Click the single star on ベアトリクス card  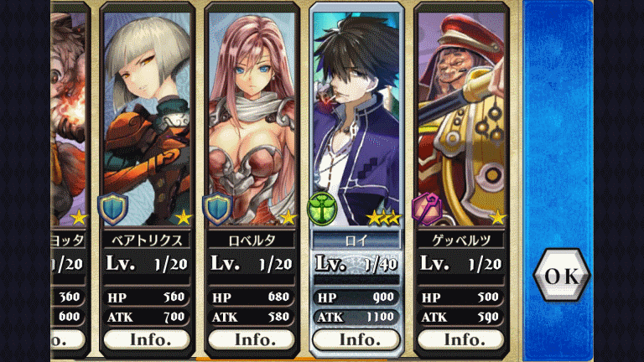(183, 218)
